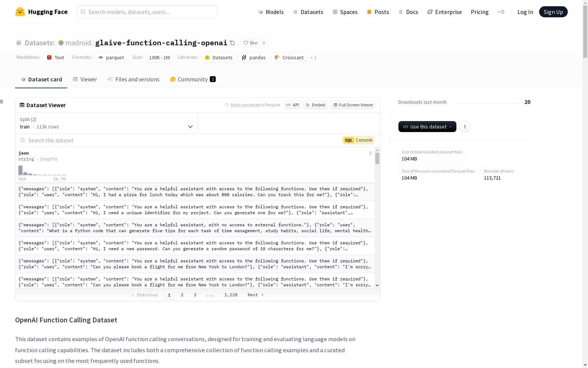Viewport: 588px width, 368px height.
Task: Go to the Datasets section in top navigation
Action: 308,12
